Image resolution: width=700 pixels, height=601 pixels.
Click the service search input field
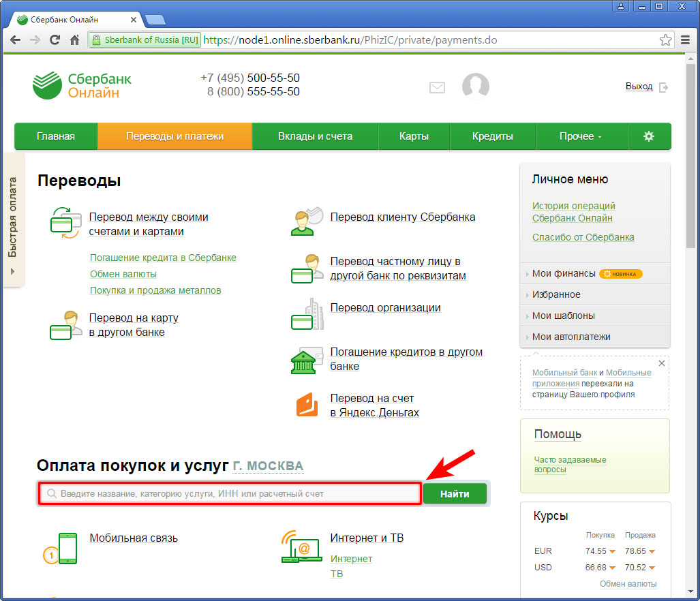pyautogui.click(x=230, y=493)
